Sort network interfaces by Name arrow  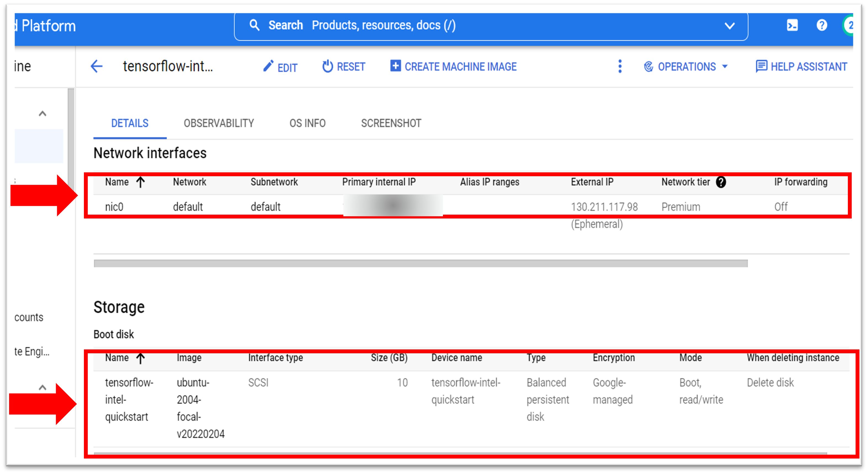coord(140,182)
